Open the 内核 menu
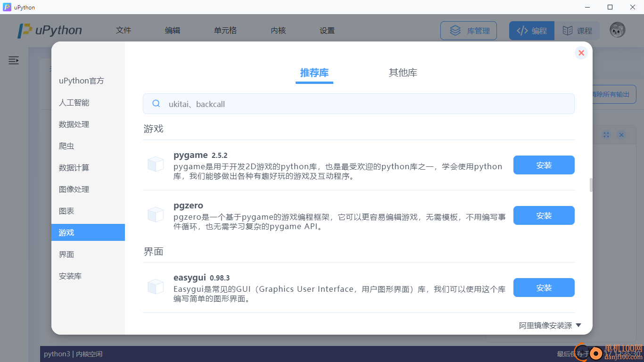Screen dimensions: 644x362 tap(278, 30)
